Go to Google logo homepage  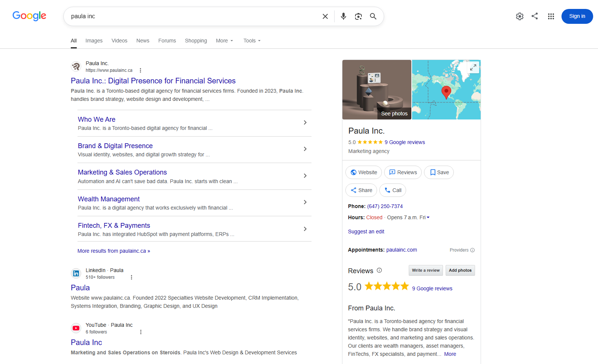pyautogui.click(x=29, y=16)
